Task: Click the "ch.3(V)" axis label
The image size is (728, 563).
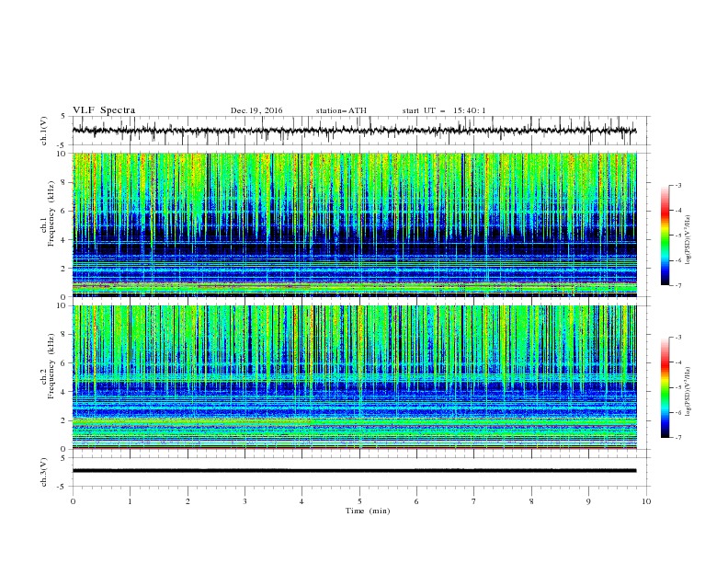Action: click(44, 472)
